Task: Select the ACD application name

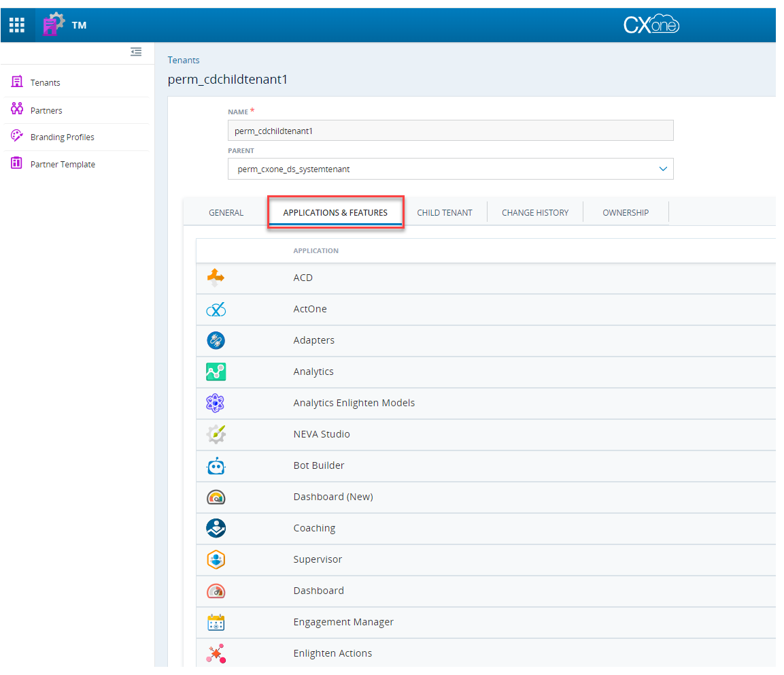Action: click(303, 278)
